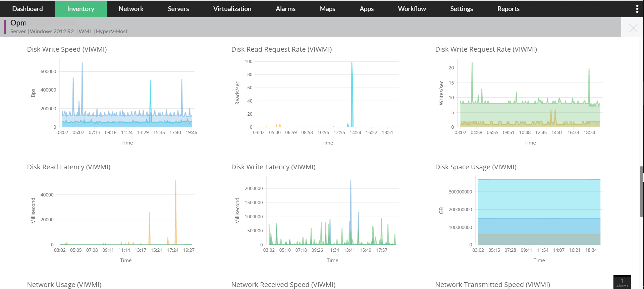Open the Servers section
This screenshot has width=644, height=289.
coord(178,9)
